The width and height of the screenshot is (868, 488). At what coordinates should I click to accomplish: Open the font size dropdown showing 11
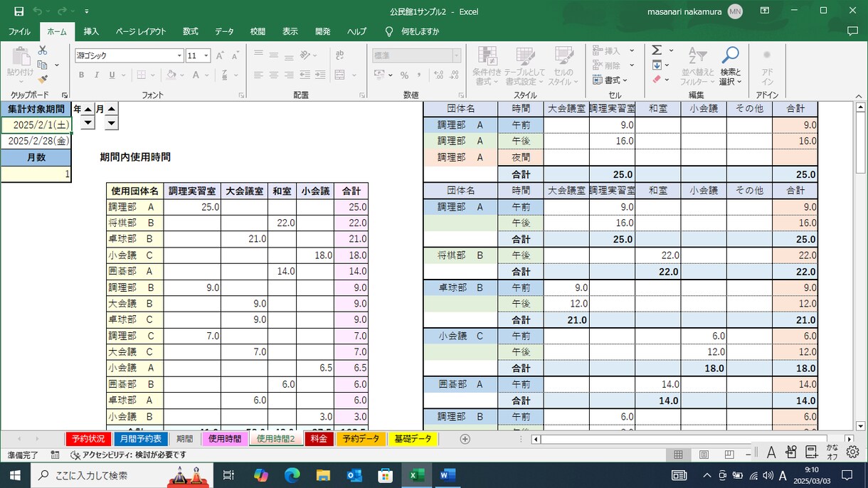click(206, 55)
